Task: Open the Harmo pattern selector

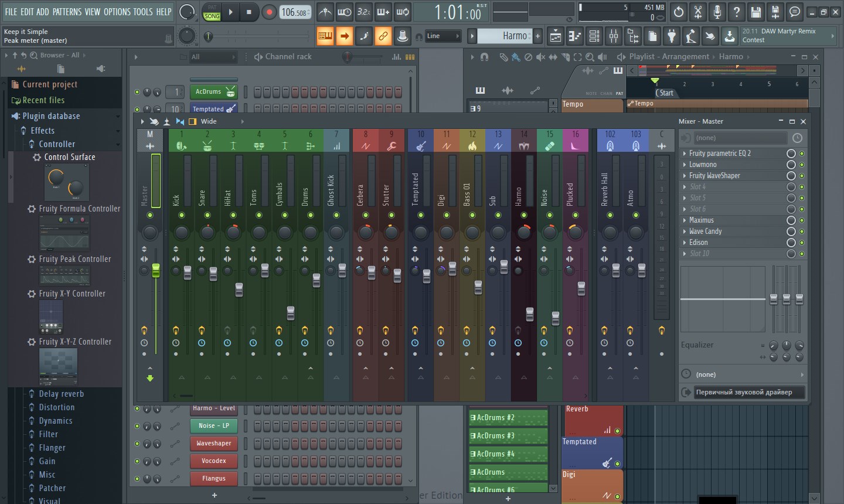Action: click(x=504, y=36)
